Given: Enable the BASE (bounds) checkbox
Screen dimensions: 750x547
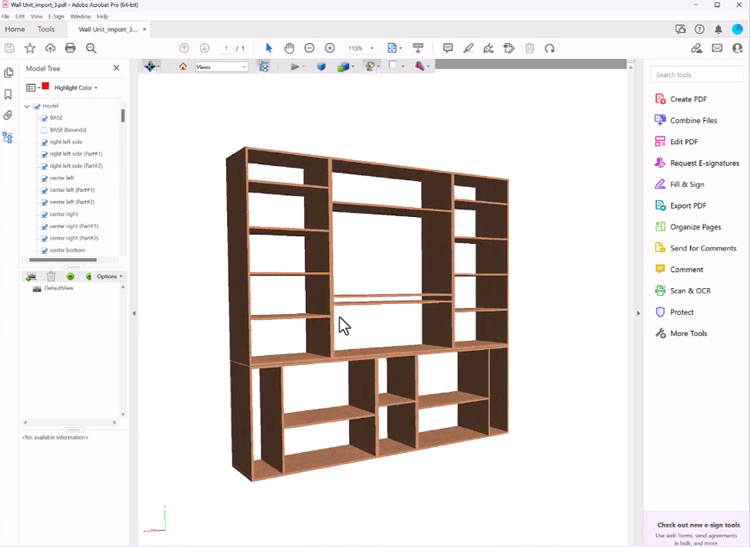Looking at the screenshot, I should point(44,130).
